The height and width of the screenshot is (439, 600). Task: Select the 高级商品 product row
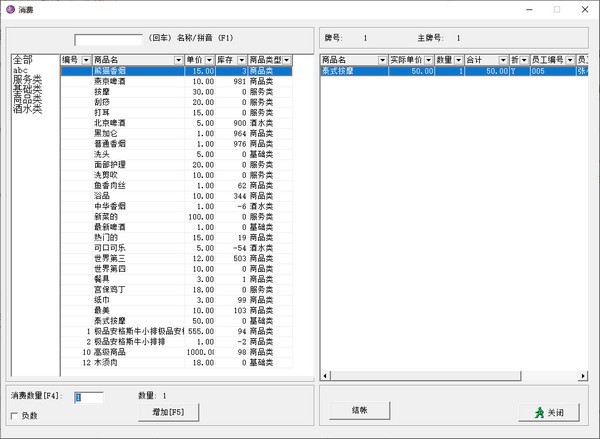tap(177, 352)
